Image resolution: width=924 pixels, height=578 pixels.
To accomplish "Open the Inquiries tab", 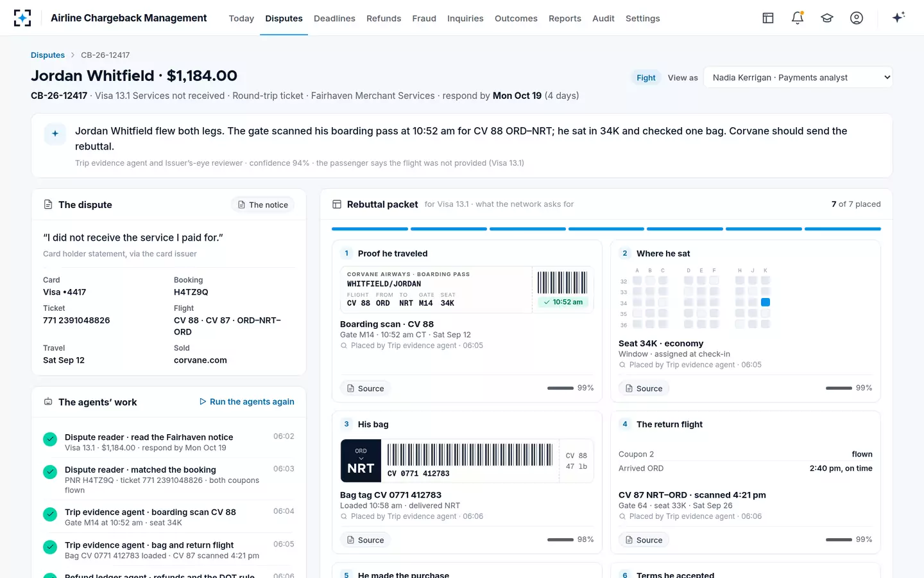I will tap(465, 19).
